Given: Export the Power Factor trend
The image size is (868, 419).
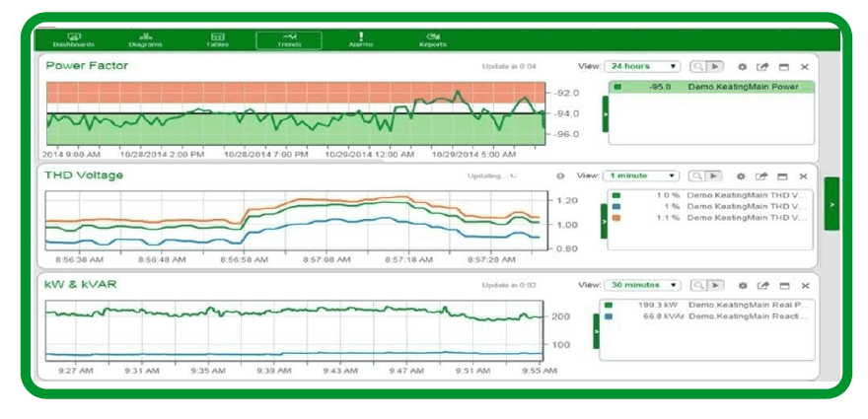Looking at the screenshot, I should 761,67.
